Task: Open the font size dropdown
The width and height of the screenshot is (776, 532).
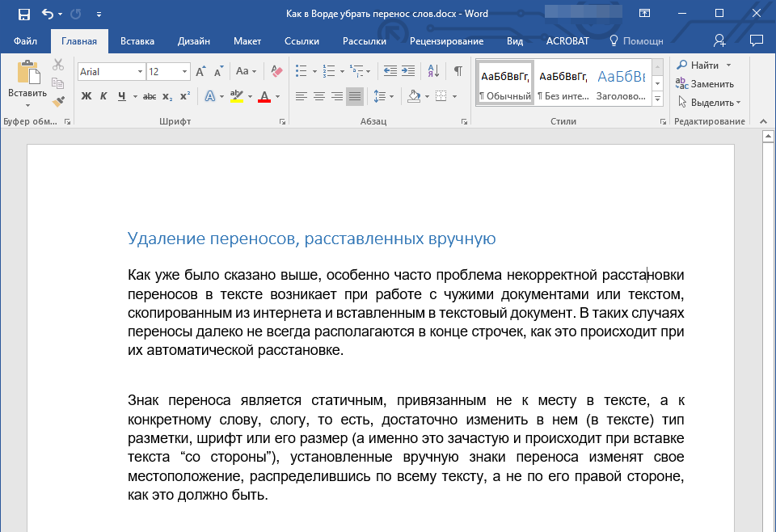Action: (x=185, y=72)
